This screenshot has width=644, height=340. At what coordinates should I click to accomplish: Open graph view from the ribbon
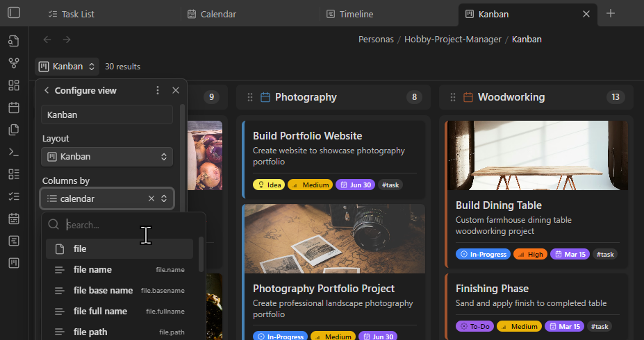point(14,63)
